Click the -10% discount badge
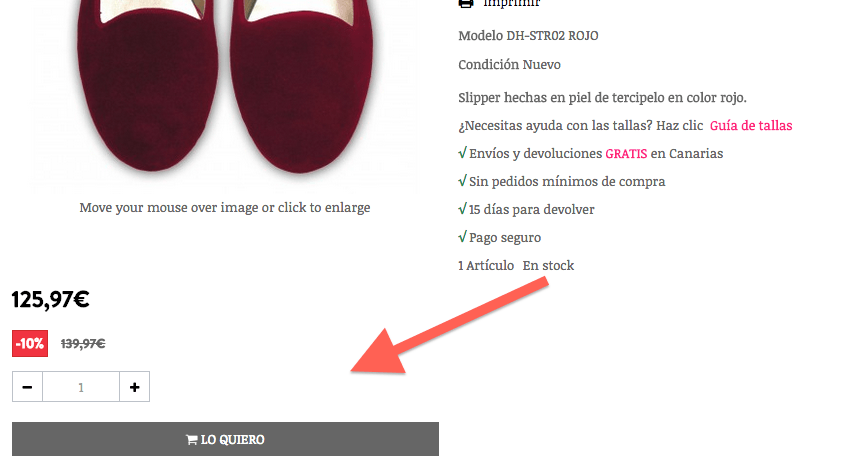 [x=30, y=343]
